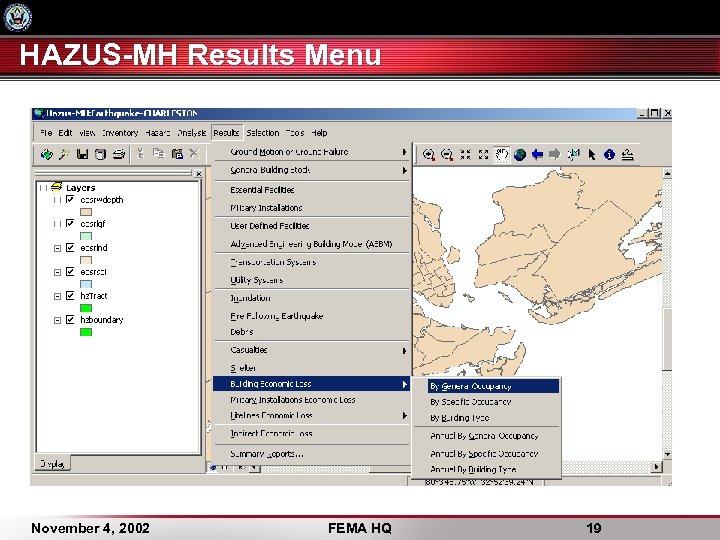Click the Add Data toolbar icon
Screen dimensions: 720x540
point(46,154)
